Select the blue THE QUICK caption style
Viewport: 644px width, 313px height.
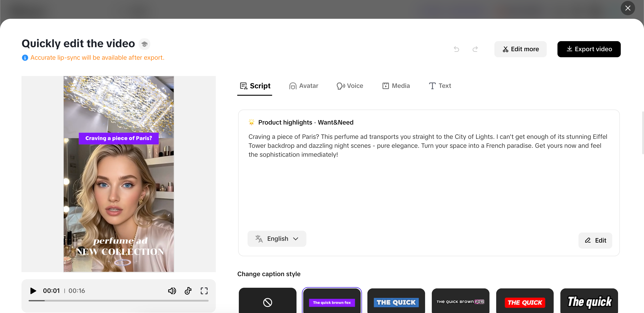[396, 302]
